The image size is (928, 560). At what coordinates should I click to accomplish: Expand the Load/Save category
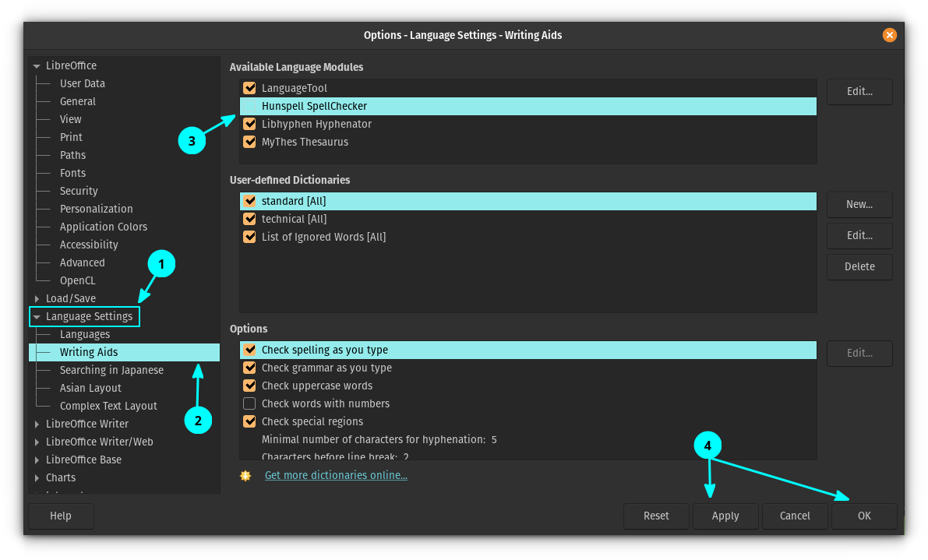[x=37, y=298]
